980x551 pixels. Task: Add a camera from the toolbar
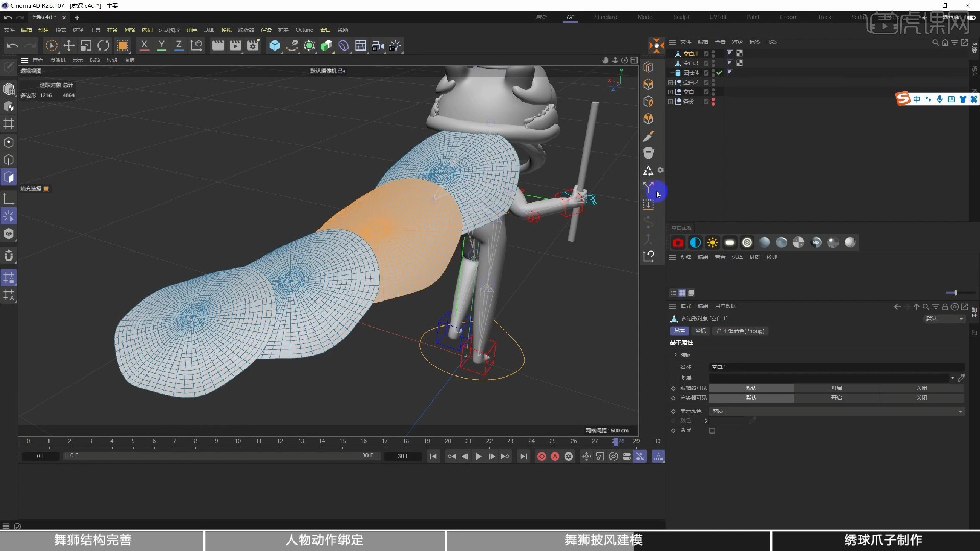pos(378,46)
